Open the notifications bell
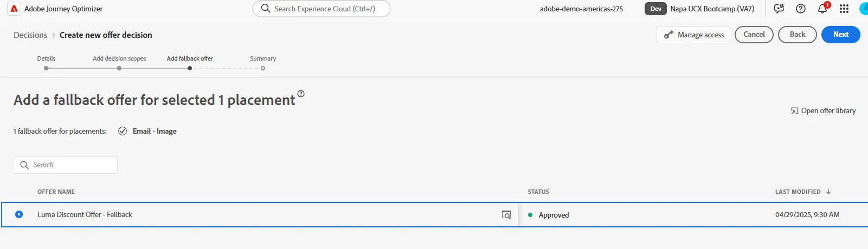The image size is (868, 249). coord(822,9)
